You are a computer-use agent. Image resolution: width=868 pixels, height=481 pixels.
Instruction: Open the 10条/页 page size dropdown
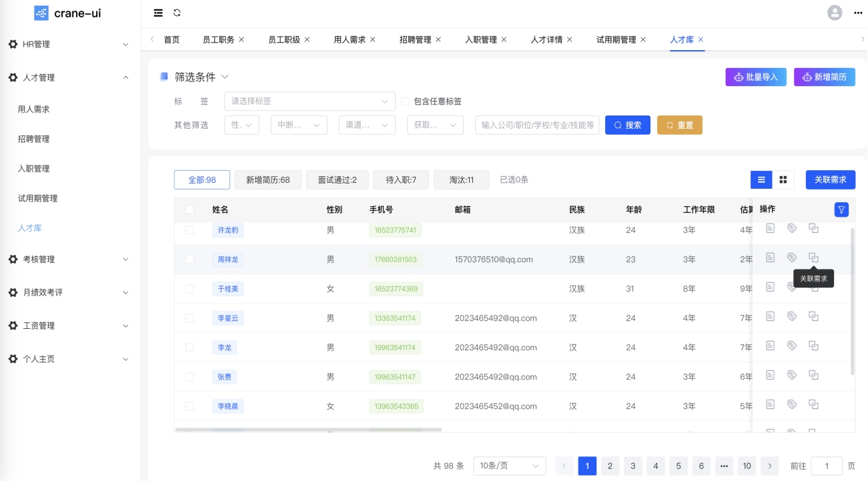pos(510,466)
